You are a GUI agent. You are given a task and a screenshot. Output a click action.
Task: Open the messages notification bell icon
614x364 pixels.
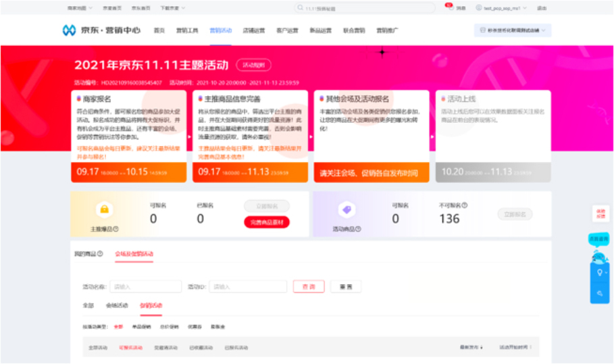pyautogui.click(x=451, y=7)
